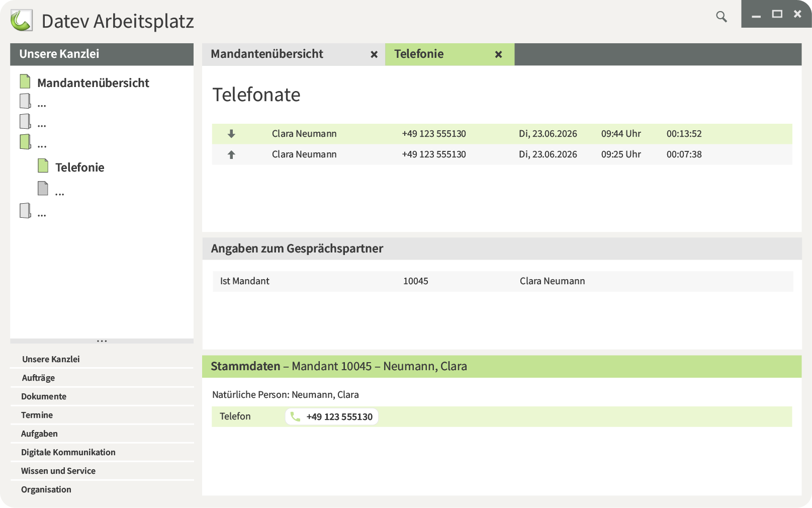The image size is (812, 508).
Task: Click the green Telefonie document icon
Action: coord(43,165)
